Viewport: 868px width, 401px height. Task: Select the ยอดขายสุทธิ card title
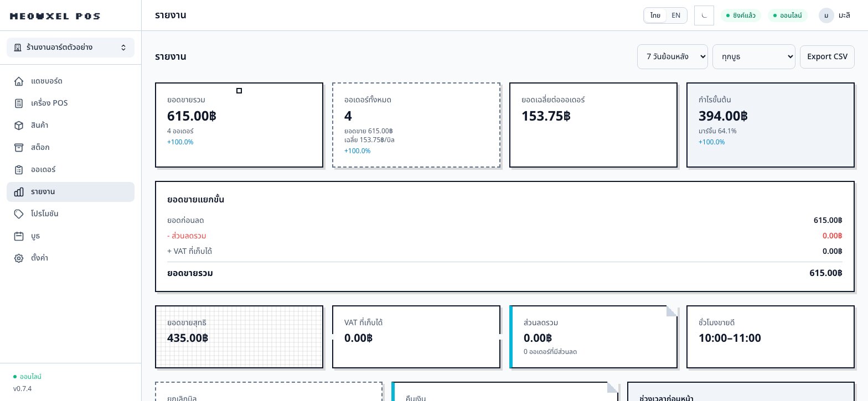pos(187,322)
